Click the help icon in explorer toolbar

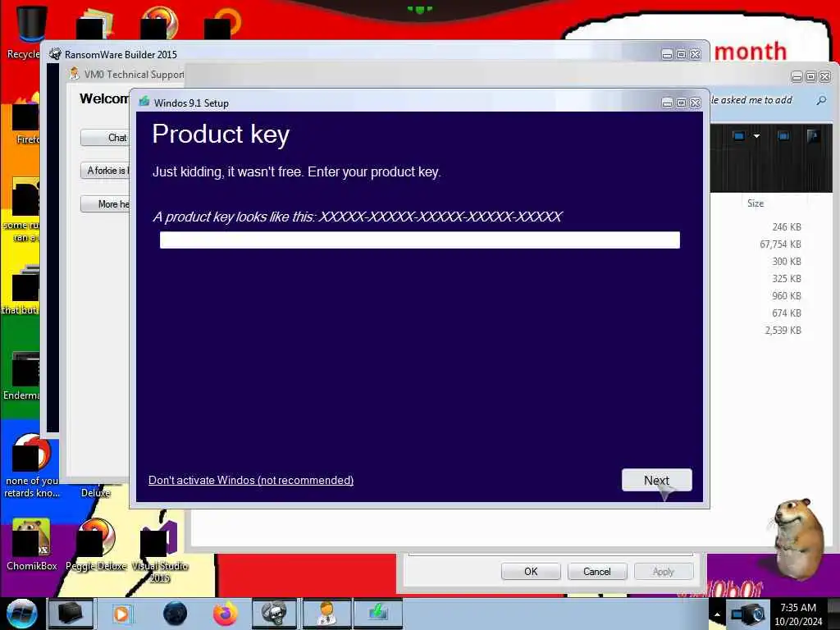point(813,136)
